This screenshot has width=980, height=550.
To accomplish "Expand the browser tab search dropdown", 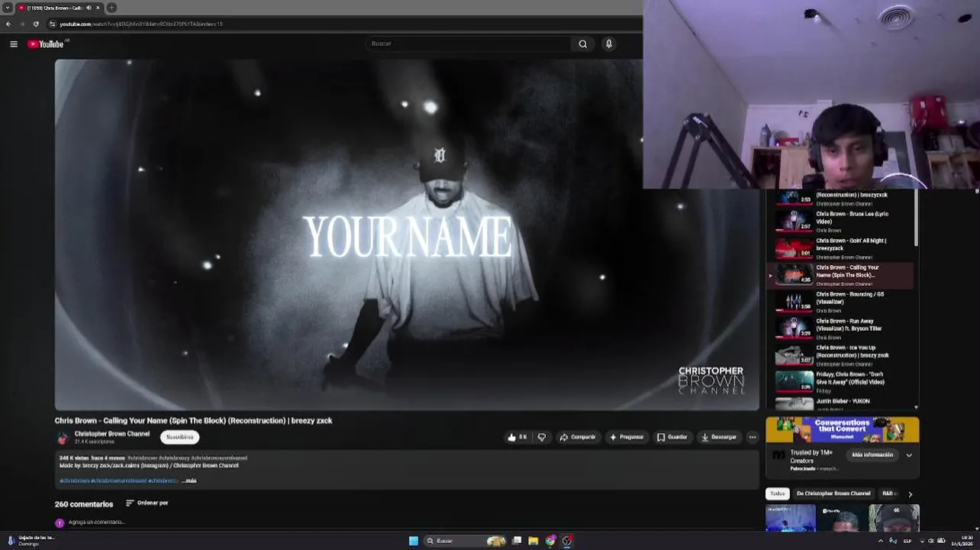I will pos(8,8).
